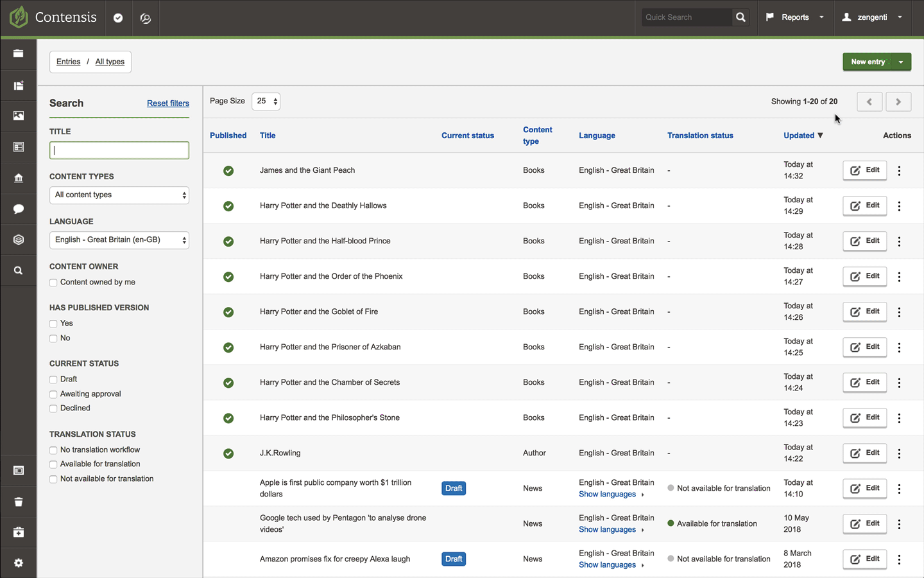Screen dimensions: 924x578
Task: Enable Draft status filter
Action: 53,380
